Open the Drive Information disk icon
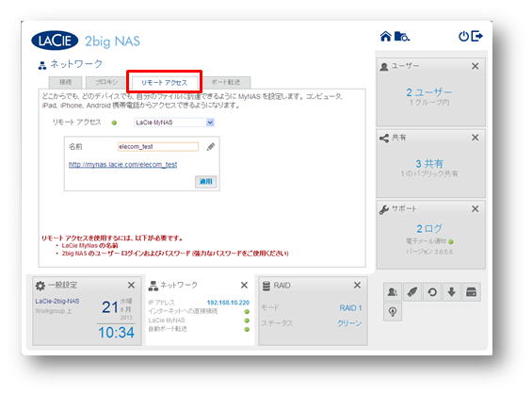532x395 pixels. pos(472,291)
